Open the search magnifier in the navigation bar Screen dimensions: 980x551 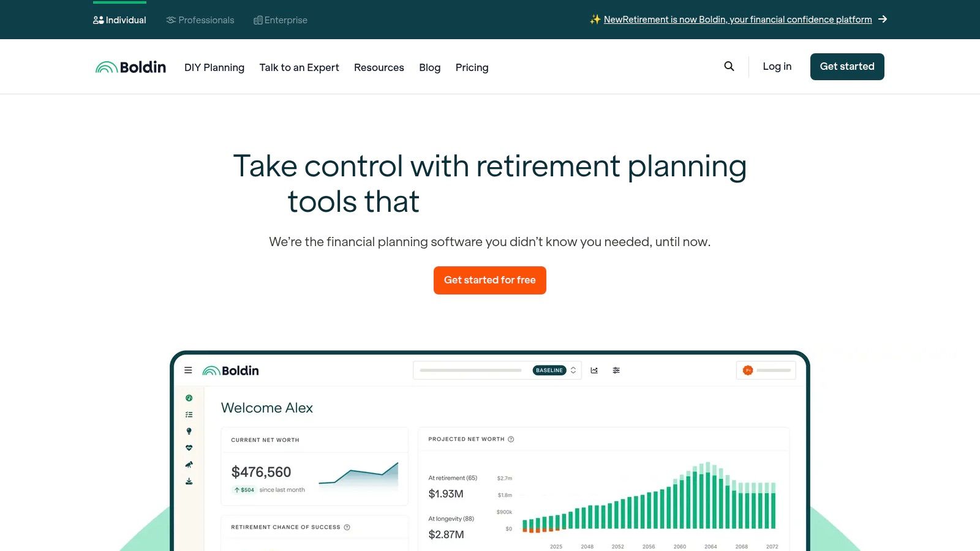[729, 66]
